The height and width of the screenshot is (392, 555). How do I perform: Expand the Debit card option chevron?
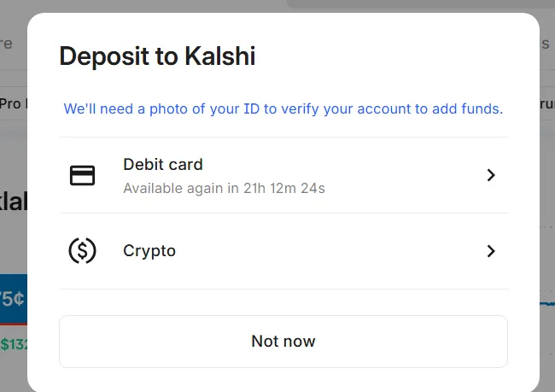tap(491, 175)
